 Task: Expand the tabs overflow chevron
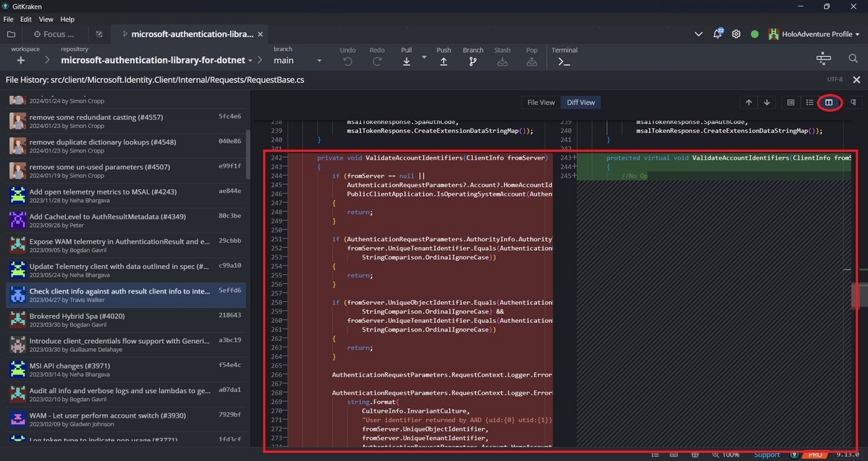pyautogui.click(x=699, y=34)
